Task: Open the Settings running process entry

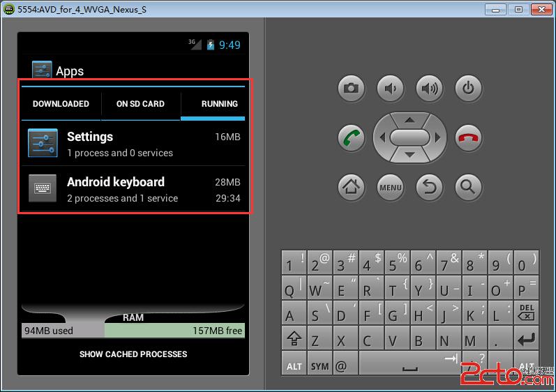Action: [133, 144]
